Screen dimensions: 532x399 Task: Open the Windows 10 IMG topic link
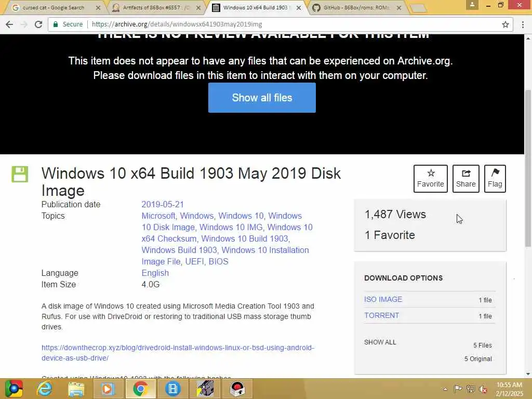click(x=231, y=228)
